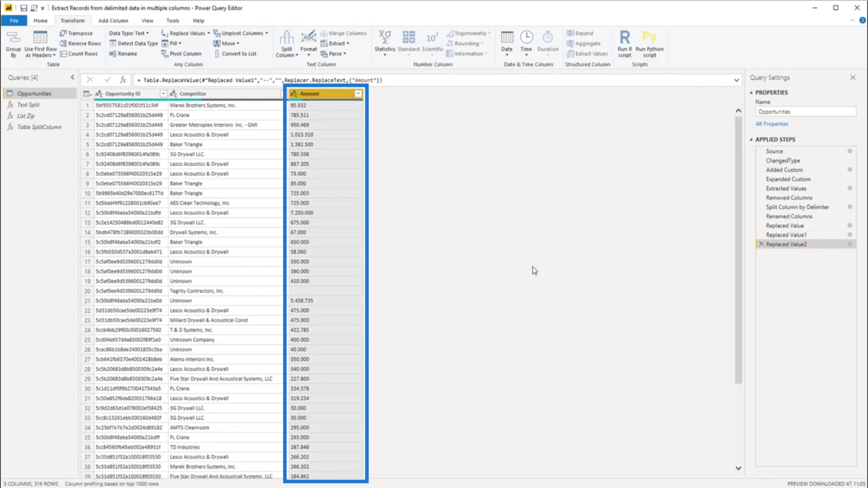Open the Scientific operations tool

[432, 43]
